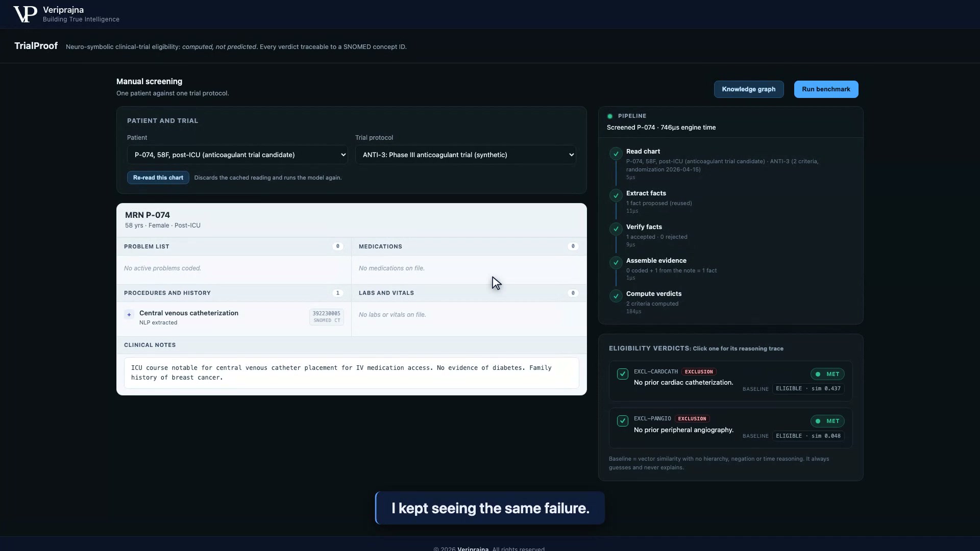Click the SNOMED CT 392230005 code badge
Image resolution: width=980 pixels, height=551 pixels.
[327, 317]
